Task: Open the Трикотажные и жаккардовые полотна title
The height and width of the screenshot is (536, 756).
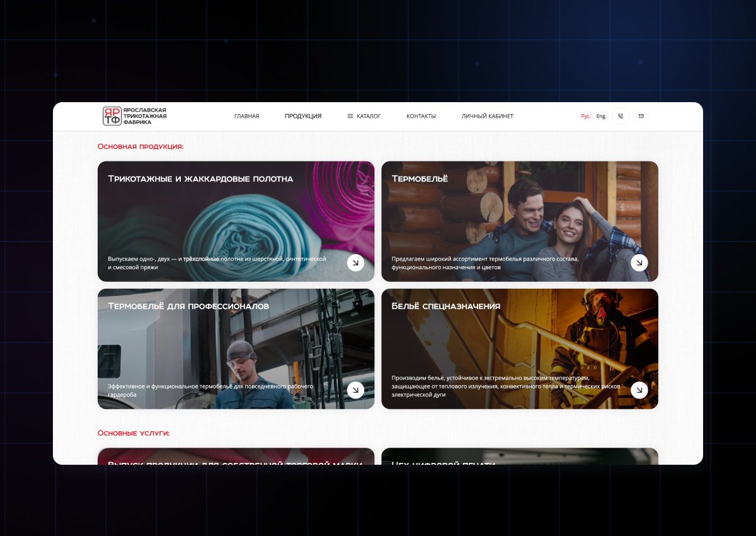Action: click(x=200, y=178)
